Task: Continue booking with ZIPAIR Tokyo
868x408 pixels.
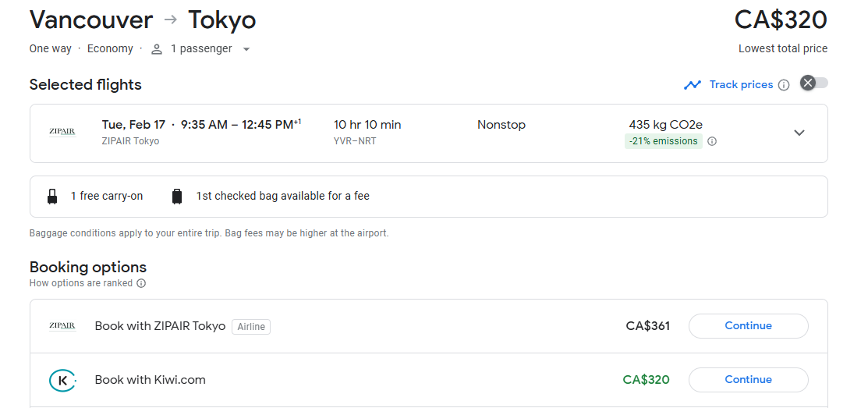Action: click(749, 326)
